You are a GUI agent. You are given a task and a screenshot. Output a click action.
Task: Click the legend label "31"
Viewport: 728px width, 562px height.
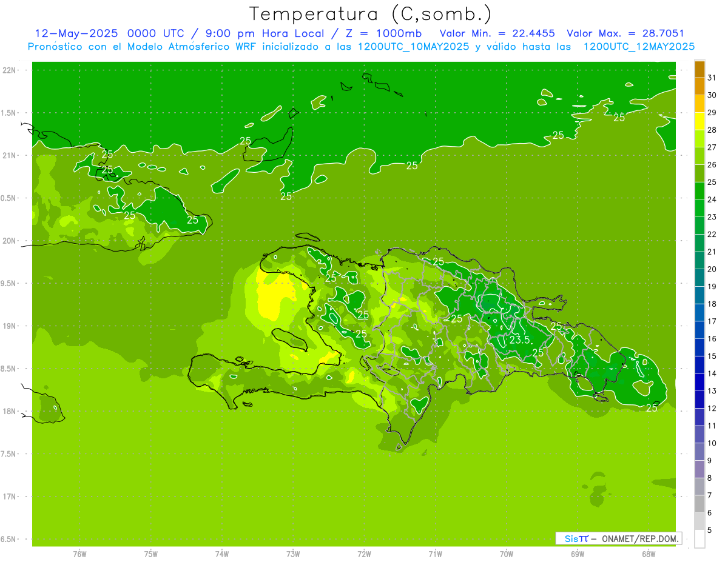[712, 78]
